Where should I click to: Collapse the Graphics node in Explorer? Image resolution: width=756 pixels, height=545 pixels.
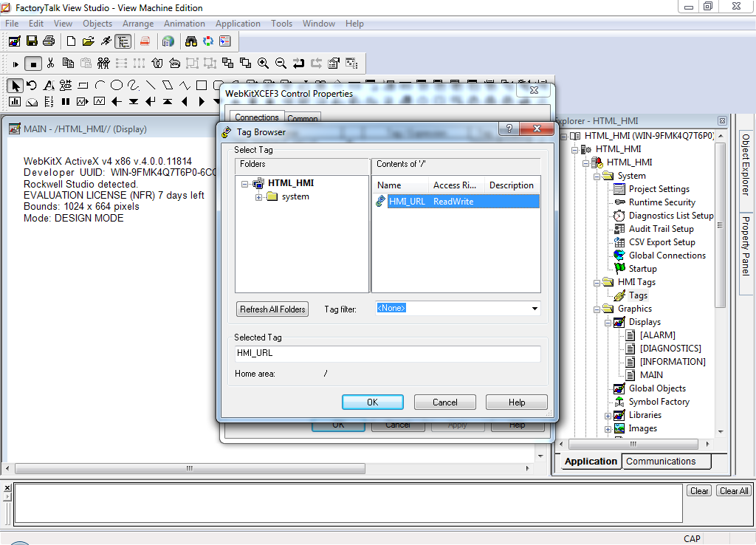[597, 309]
